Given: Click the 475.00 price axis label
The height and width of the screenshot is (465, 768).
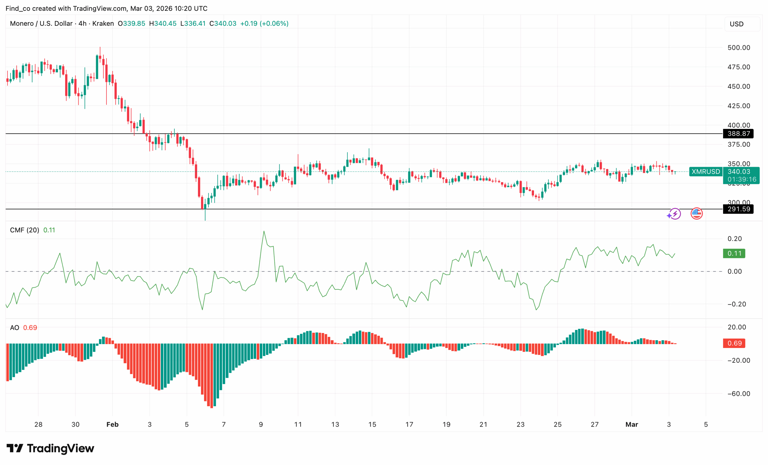Looking at the screenshot, I should pos(739,67).
